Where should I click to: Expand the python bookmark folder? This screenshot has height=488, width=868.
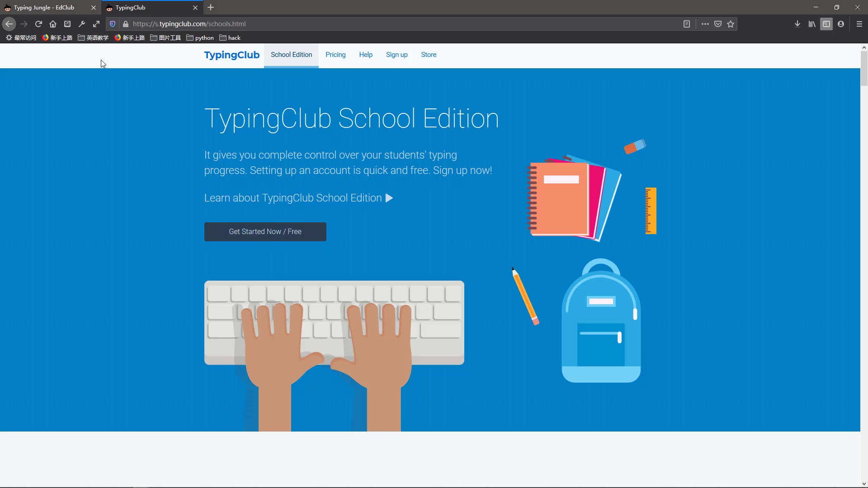(x=200, y=38)
